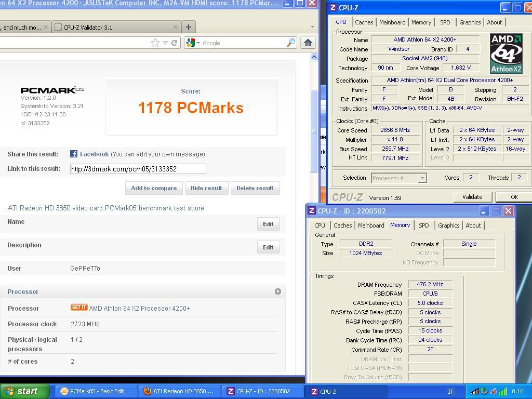This screenshot has height=399, width=532.
Task: Open SPD tab in top CPU-Z
Action: [445, 22]
